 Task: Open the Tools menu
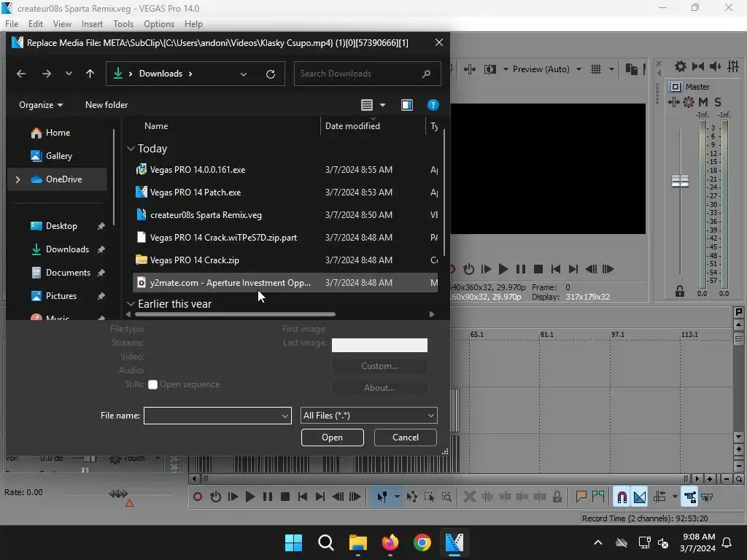tap(123, 24)
